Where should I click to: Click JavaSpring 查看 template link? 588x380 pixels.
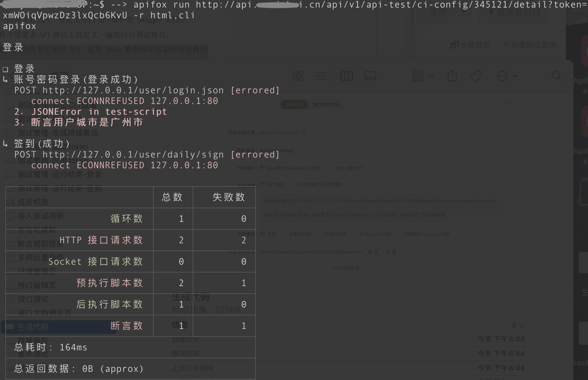click(x=316, y=168)
